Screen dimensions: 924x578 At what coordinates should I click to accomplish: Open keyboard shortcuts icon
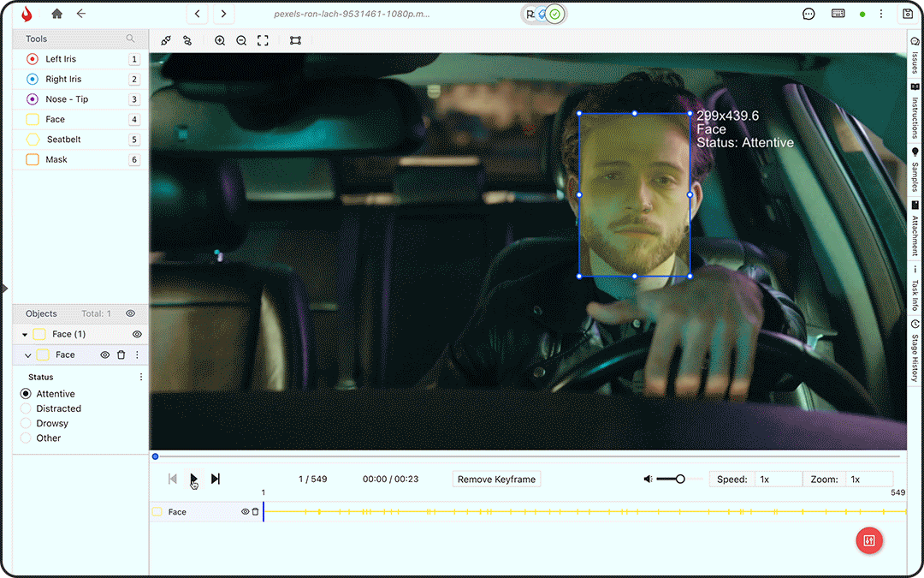tap(838, 14)
